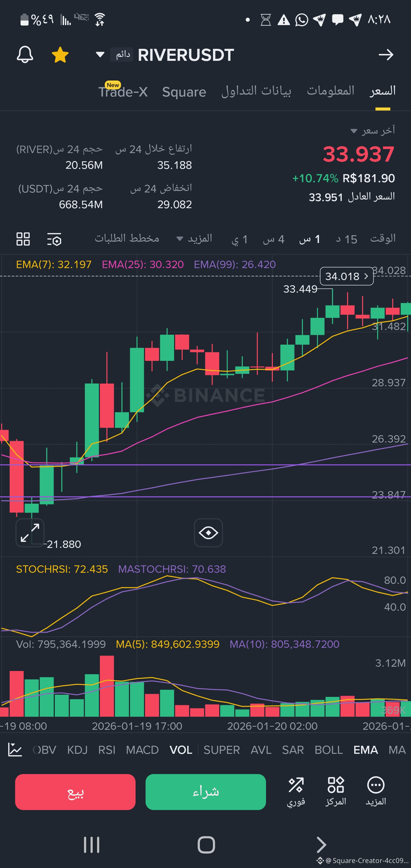Open فوري spot trading shortcut
This screenshot has width=411, height=868.
[296, 791]
